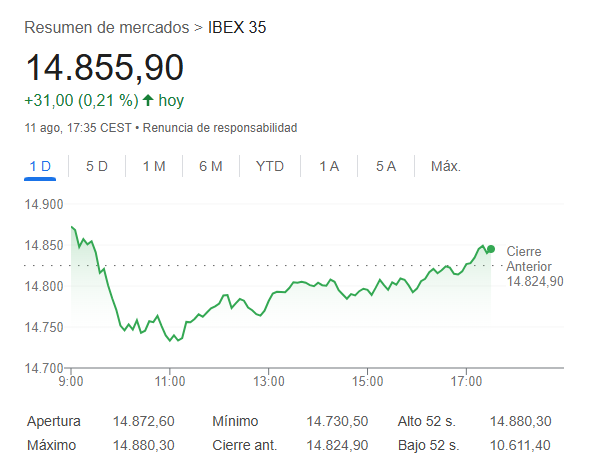Click the main price 14.855,90

[x=105, y=68]
